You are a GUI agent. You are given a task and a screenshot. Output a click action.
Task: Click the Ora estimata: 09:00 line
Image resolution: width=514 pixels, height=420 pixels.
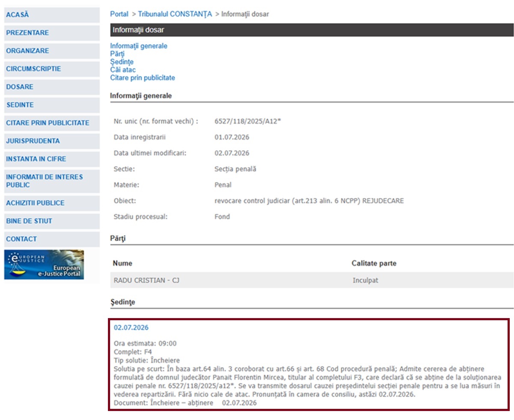(145, 343)
